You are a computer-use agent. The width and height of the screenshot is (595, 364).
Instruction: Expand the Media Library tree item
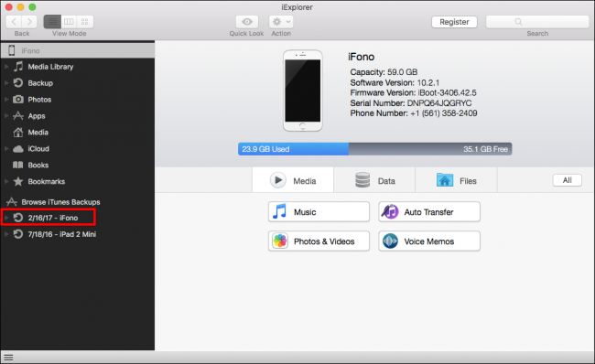point(6,67)
